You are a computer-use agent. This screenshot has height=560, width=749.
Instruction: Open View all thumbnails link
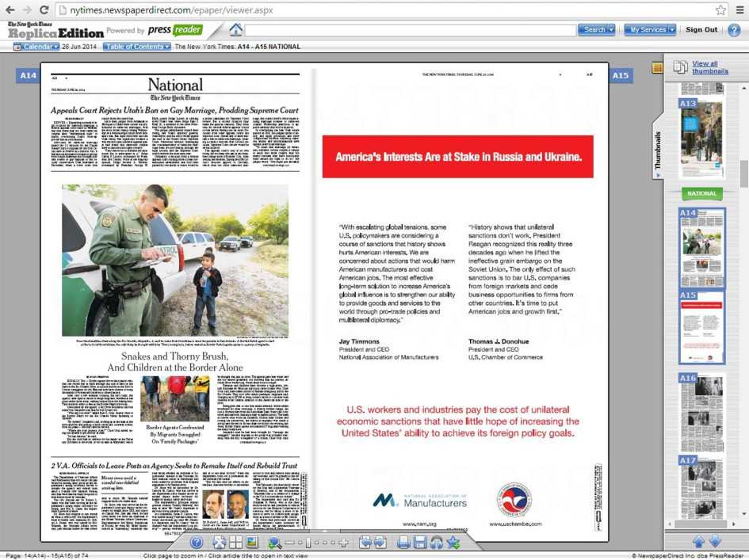click(x=710, y=67)
